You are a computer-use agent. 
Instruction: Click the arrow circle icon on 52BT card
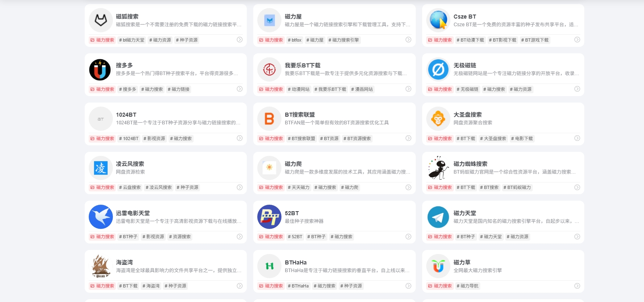click(x=408, y=237)
